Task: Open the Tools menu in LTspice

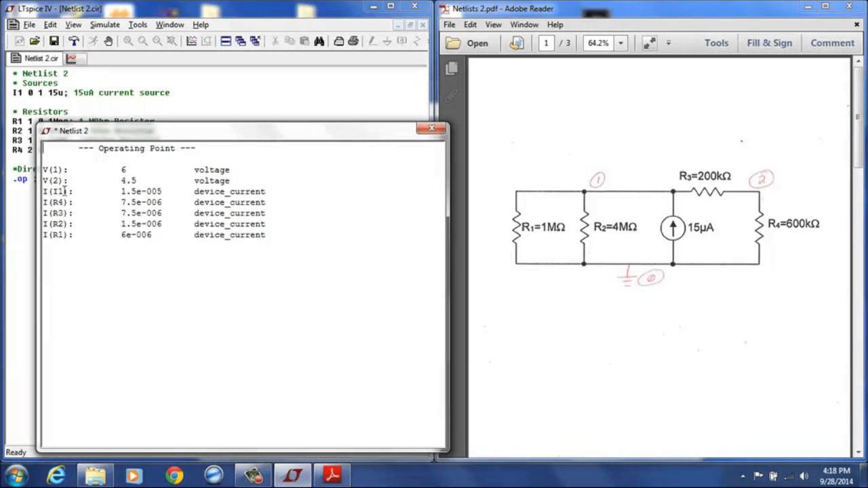Action: pyautogui.click(x=138, y=24)
